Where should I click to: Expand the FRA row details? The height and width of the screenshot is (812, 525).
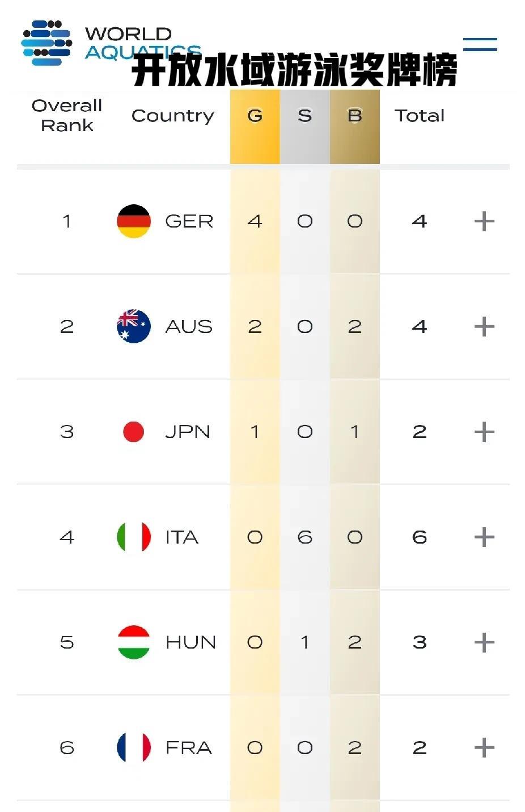click(484, 748)
